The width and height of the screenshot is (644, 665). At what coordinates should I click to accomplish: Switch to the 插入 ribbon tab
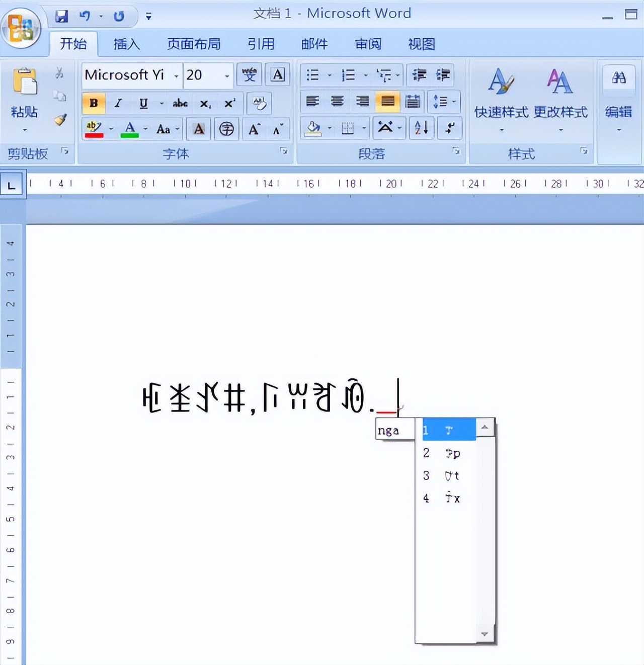[126, 44]
